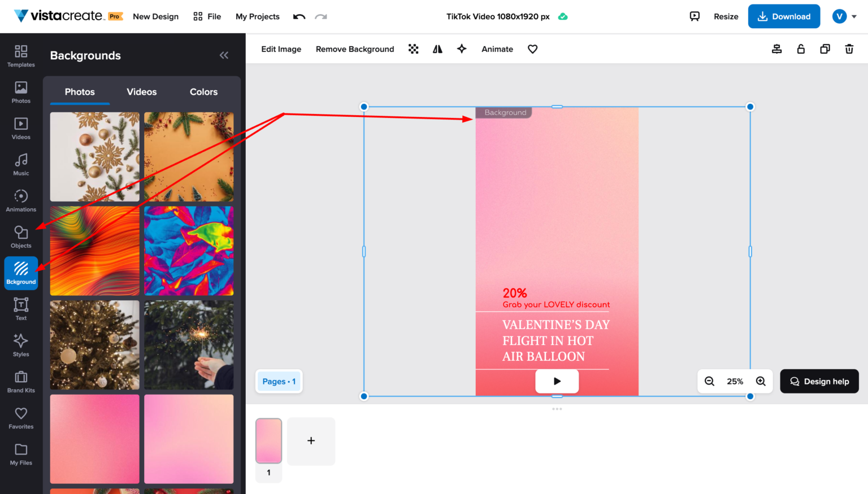Viewport: 868px width, 494px height.
Task: Toggle transparency with the checkerboard icon
Action: [413, 49]
